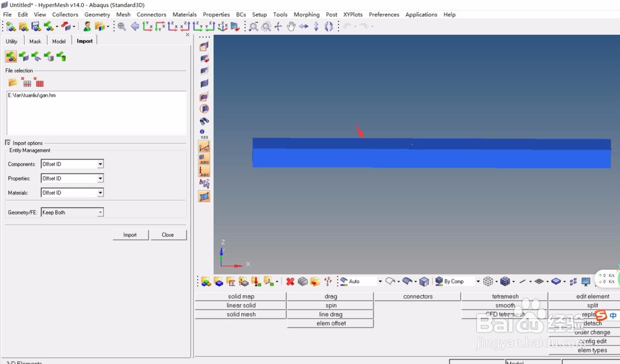Click the remove all files icon
Viewport: 620px width, 364px height.
pos(38,82)
